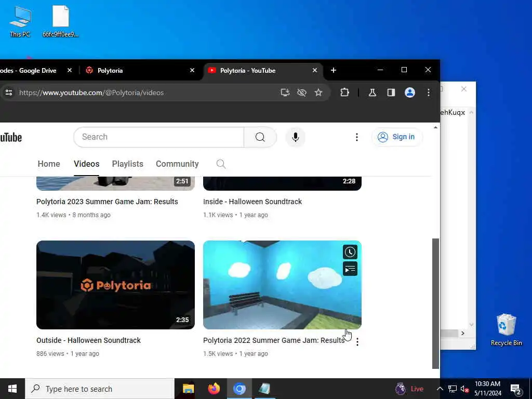Screen dimensions: 532x399
Task: Open Polytoria 2022 Summer Game Jam thumbnail
Action: coord(282,285)
